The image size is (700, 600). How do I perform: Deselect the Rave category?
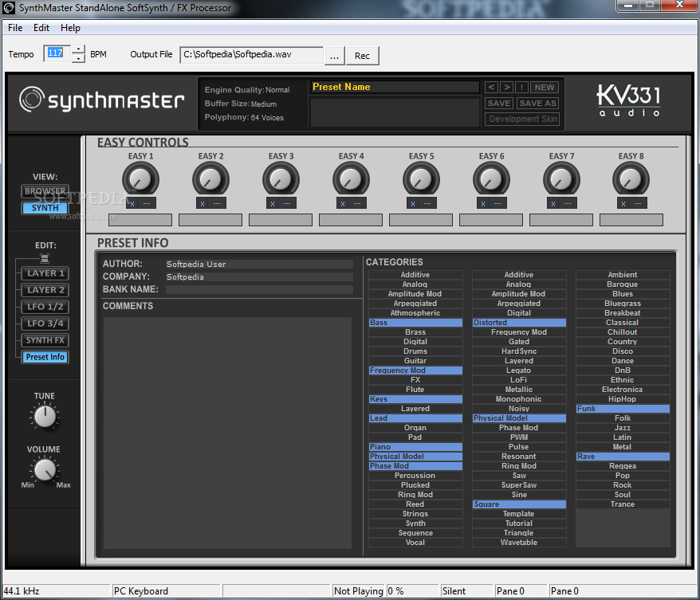click(x=623, y=457)
